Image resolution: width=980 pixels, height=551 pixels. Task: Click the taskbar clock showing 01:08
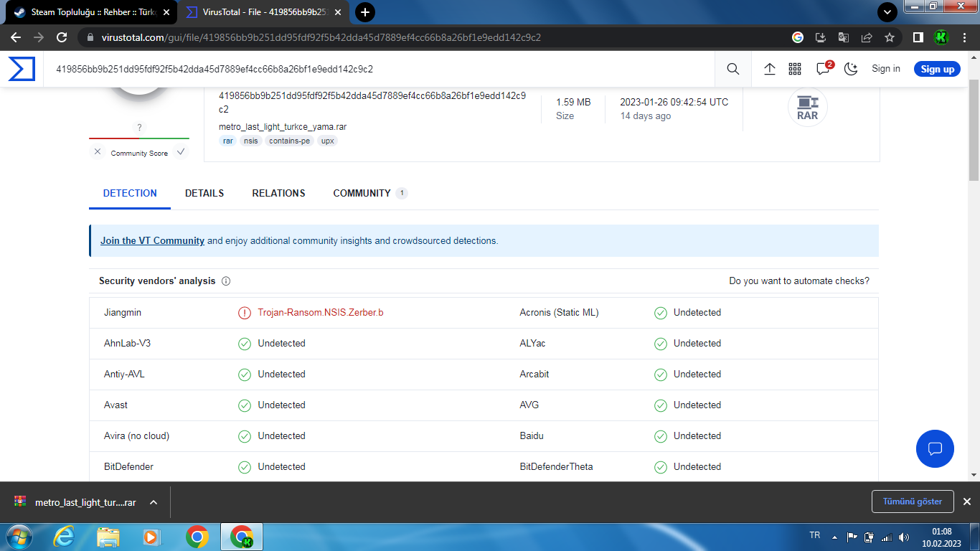point(941,537)
